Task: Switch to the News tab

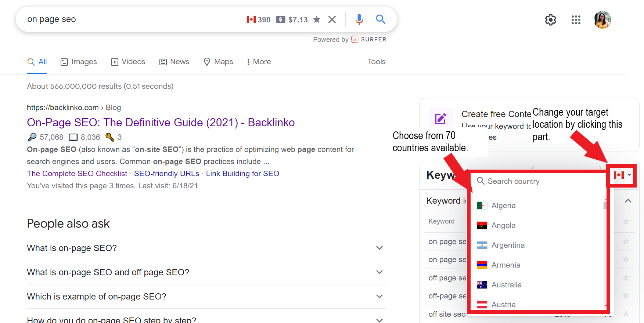Action: tap(174, 62)
